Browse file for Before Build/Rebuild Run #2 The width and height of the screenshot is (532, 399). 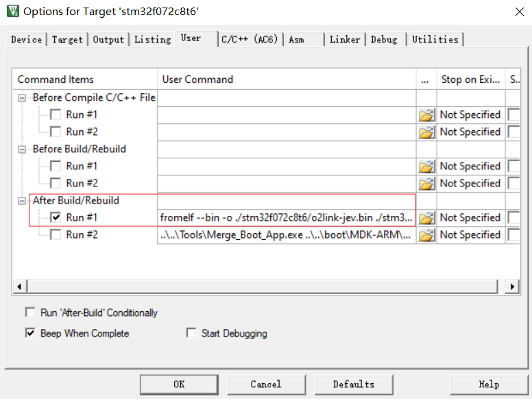pyautogui.click(x=426, y=184)
